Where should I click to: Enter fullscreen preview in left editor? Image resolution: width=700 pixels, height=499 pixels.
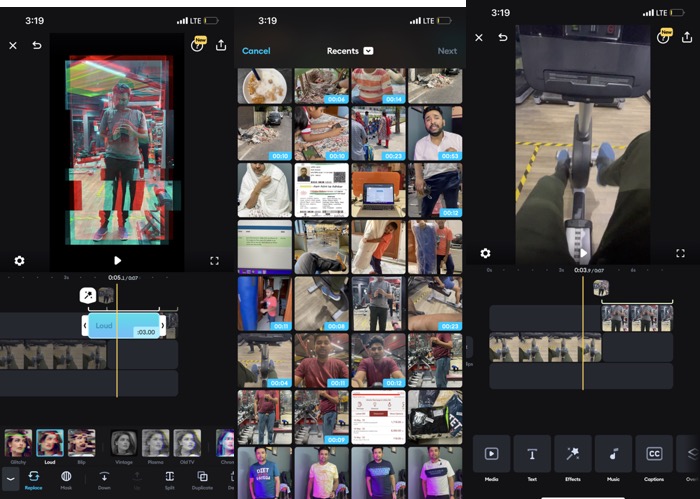[214, 261]
